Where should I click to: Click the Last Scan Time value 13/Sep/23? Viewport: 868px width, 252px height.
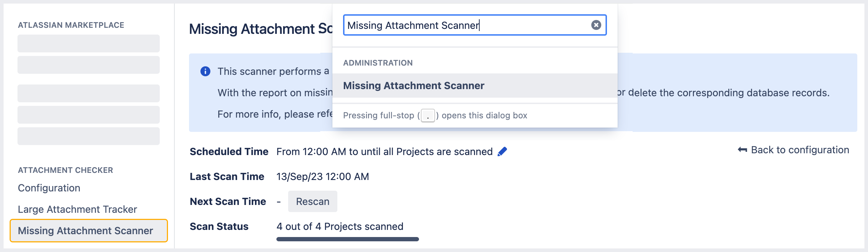[x=323, y=176]
